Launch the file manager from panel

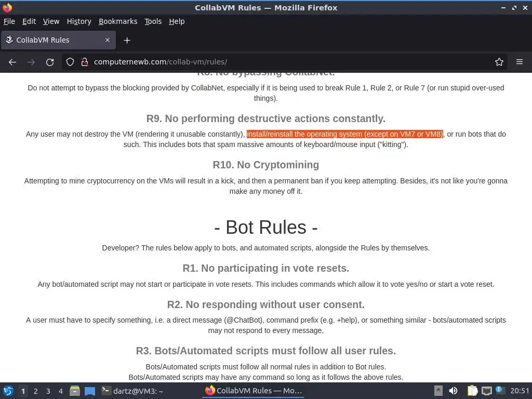pyautogui.click(x=75, y=391)
